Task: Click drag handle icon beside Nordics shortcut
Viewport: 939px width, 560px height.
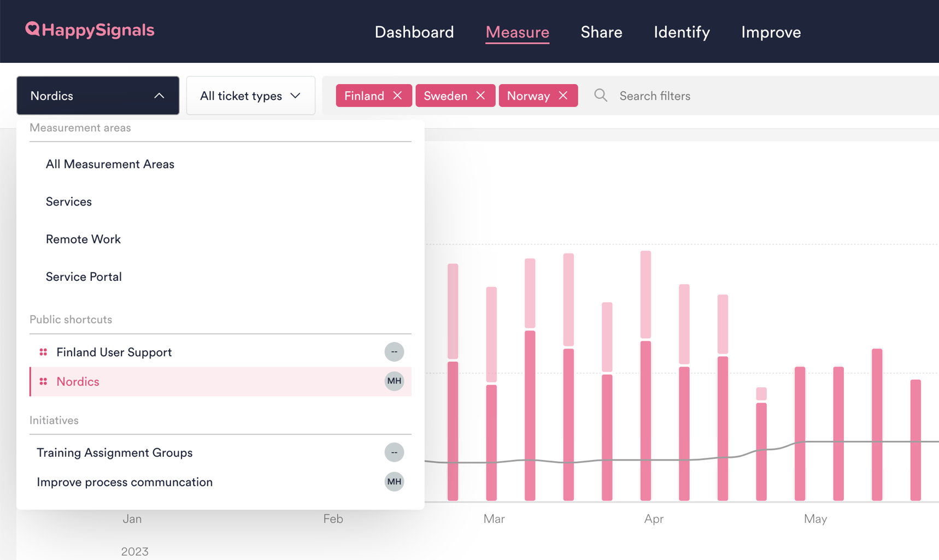Action: (43, 381)
